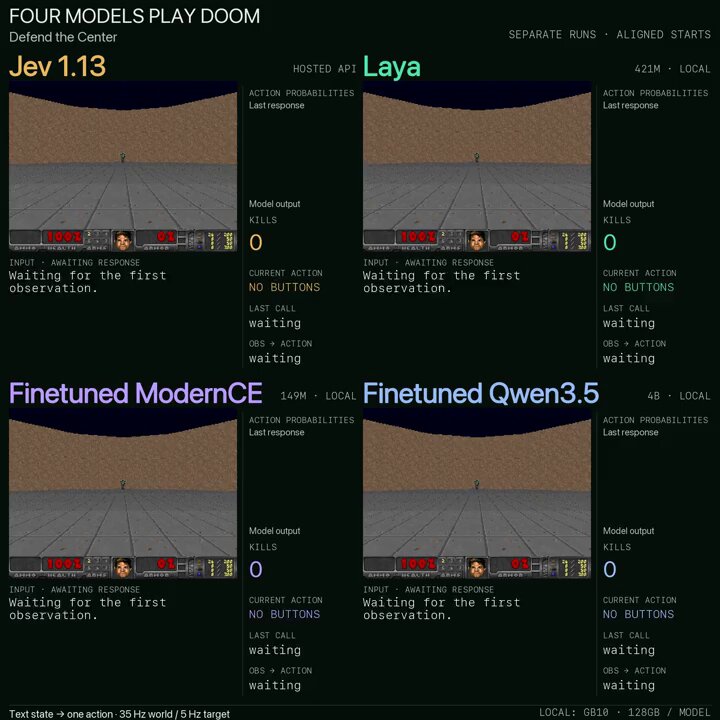Click the Doomguy face in Finetuned Qwen3.5 view
This screenshot has width=720, height=720.
pos(477,568)
